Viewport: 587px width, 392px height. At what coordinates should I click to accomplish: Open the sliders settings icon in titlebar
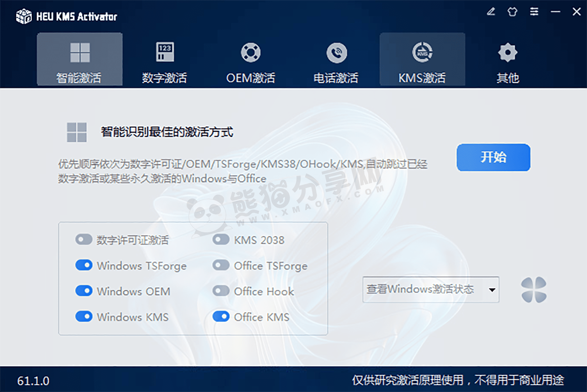pyautogui.click(x=534, y=12)
